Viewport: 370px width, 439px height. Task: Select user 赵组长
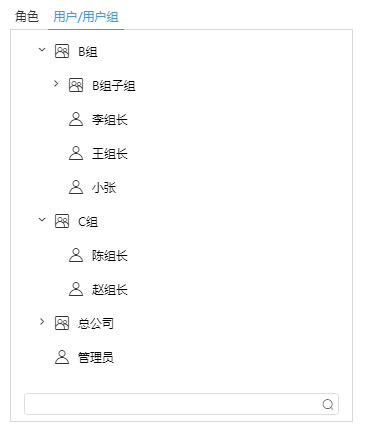tap(110, 290)
